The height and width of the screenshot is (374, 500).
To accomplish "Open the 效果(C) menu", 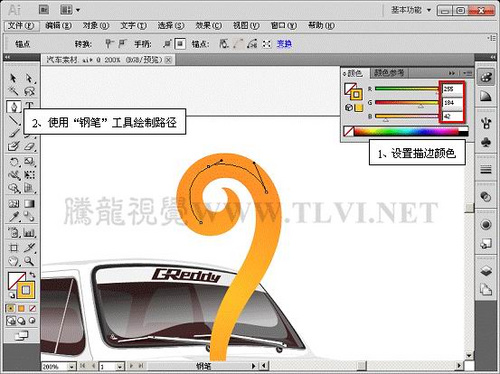I will click(x=208, y=26).
